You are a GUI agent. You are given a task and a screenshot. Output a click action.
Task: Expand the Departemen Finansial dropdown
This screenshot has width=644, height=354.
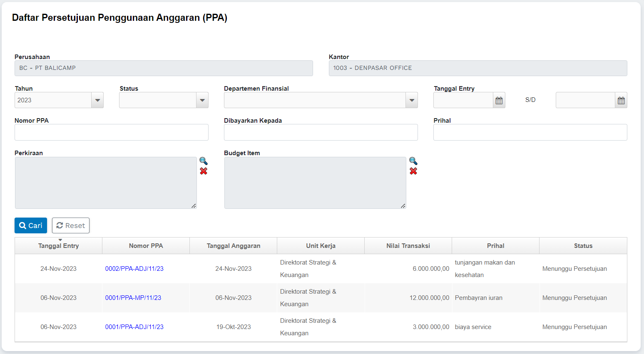click(411, 100)
